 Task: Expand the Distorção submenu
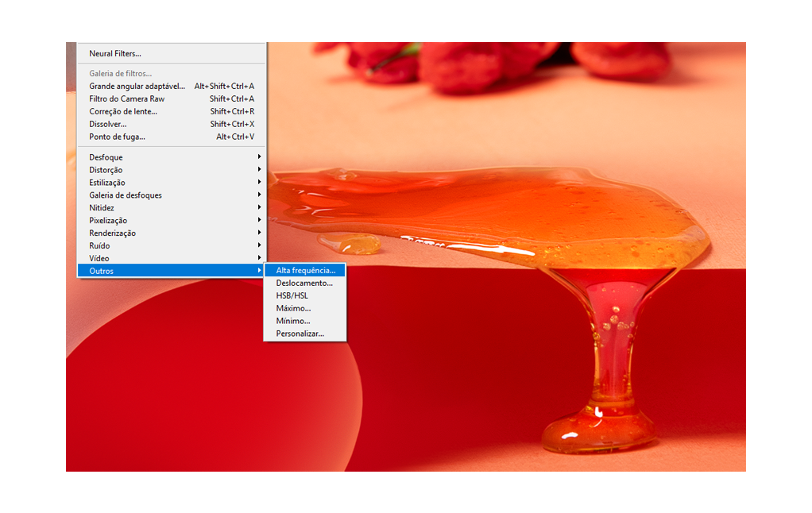[x=172, y=170]
